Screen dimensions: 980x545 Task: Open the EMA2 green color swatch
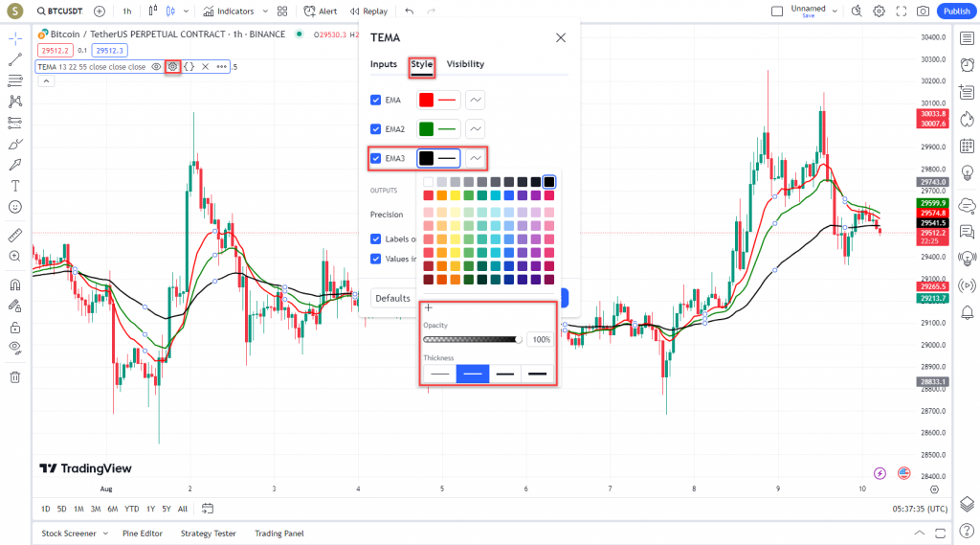point(426,129)
